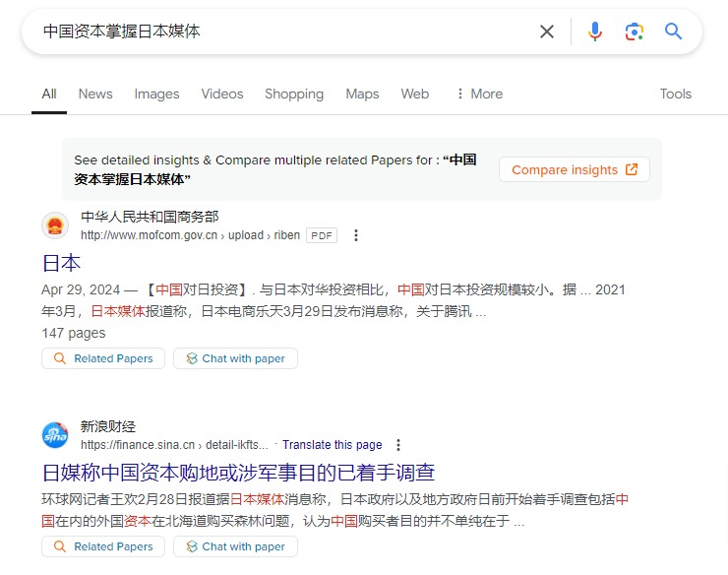
Task: Click inside the search input field
Action: point(283,32)
